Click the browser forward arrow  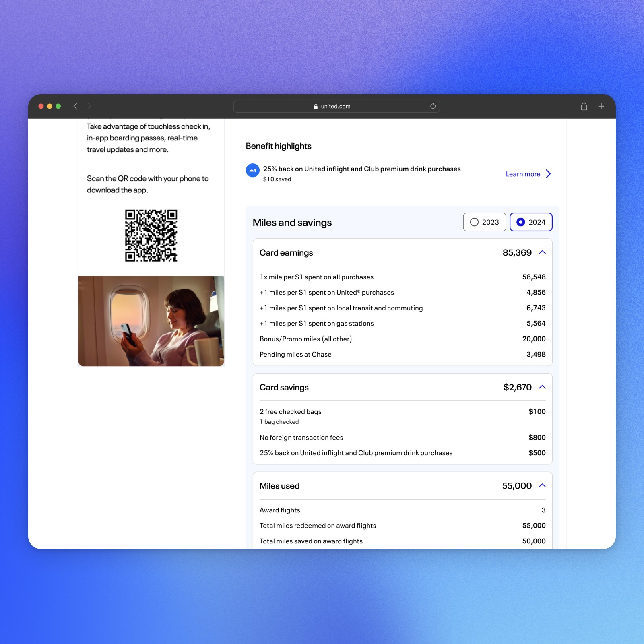(89, 106)
